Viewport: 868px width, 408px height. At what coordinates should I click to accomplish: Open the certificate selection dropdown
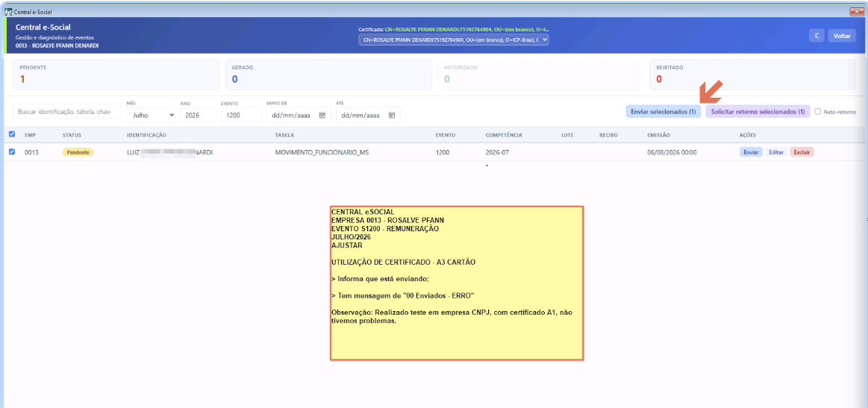point(453,40)
